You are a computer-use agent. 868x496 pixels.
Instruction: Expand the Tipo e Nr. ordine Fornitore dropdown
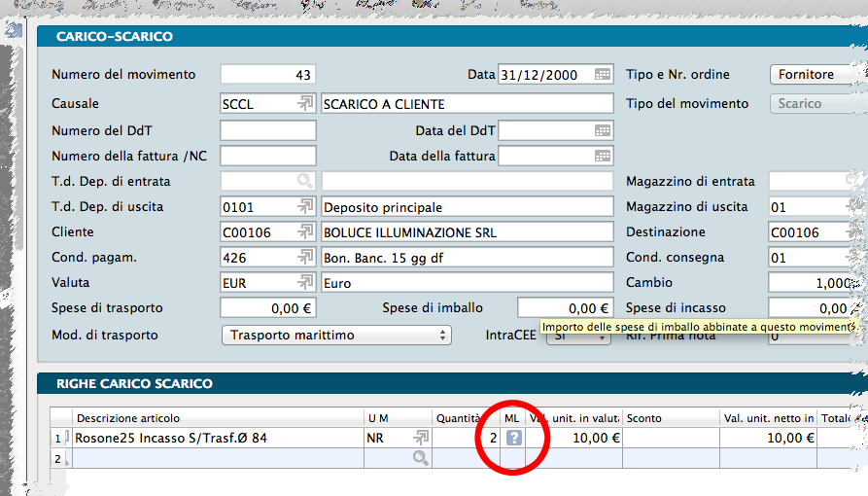coord(816,75)
